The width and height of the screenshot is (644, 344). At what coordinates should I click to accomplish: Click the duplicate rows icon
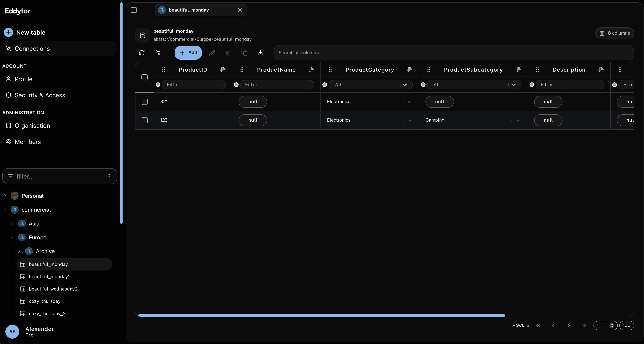244,53
